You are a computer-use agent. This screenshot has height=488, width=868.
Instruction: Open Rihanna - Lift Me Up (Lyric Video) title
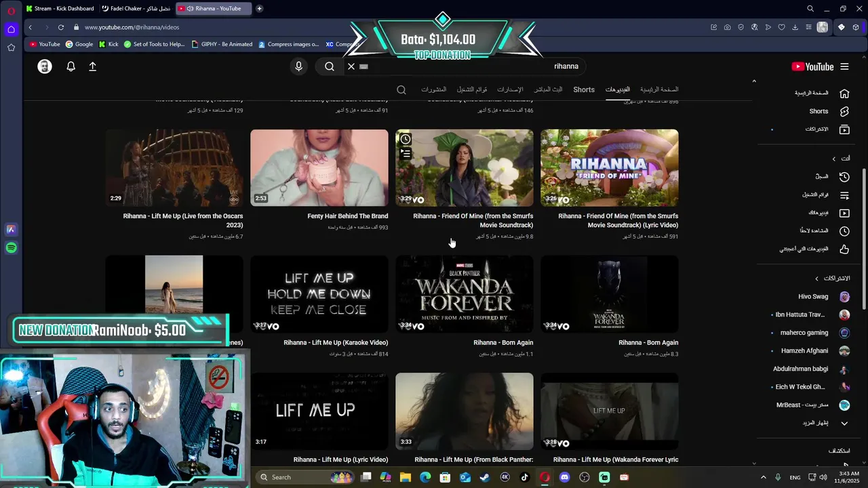pyautogui.click(x=336, y=460)
